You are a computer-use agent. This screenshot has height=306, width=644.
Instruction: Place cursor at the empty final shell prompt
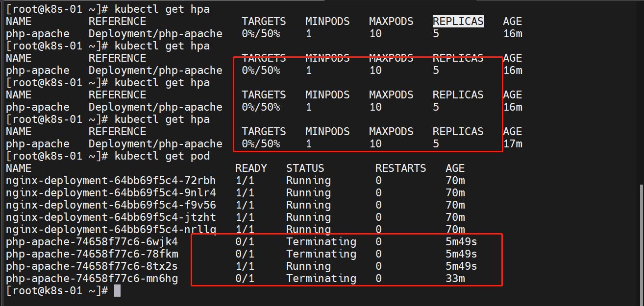117,291
